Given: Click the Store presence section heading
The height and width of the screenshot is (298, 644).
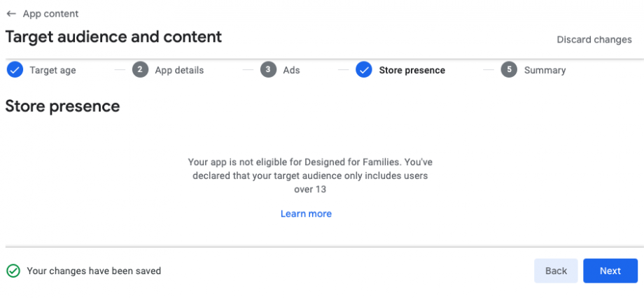Looking at the screenshot, I should pos(62,106).
